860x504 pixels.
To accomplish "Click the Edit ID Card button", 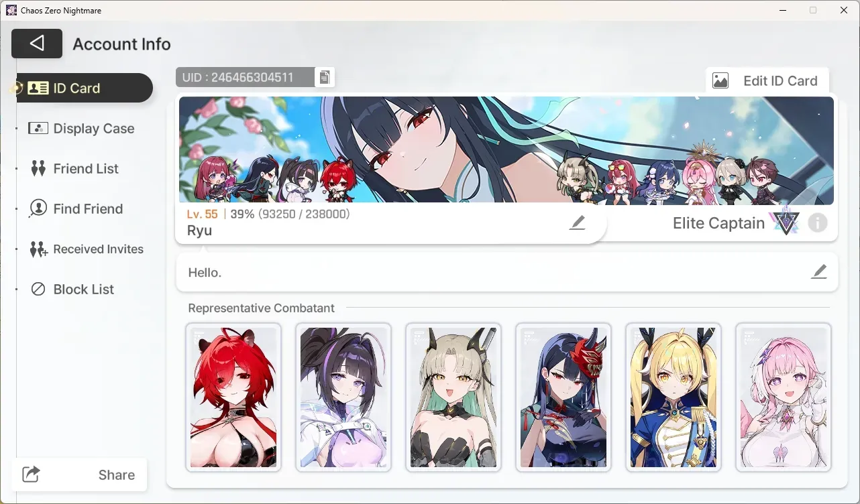I will 767,80.
